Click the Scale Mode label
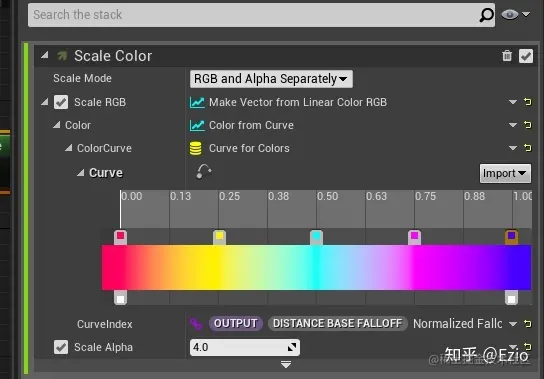The image size is (544, 379). pyautogui.click(x=83, y=78)
